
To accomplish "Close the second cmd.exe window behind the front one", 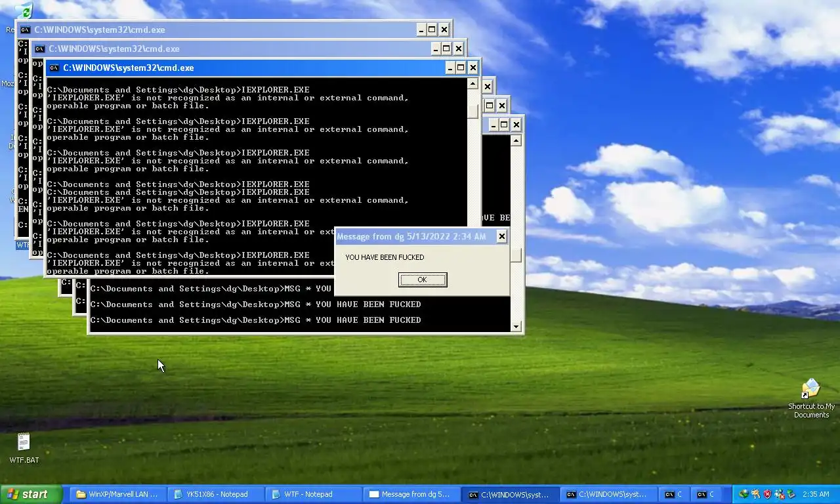I will click(458, 49).
